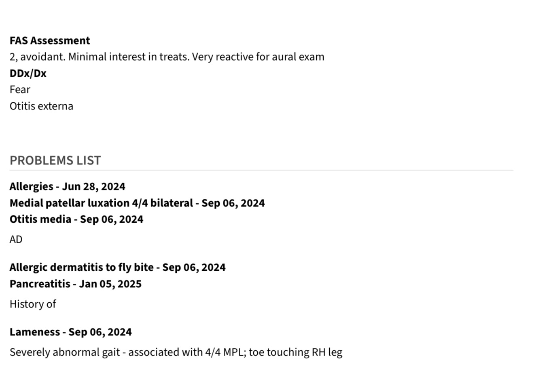Click the AD note under Otitis media
This screenshot has height=392, width=534.
tap(16, 240)
